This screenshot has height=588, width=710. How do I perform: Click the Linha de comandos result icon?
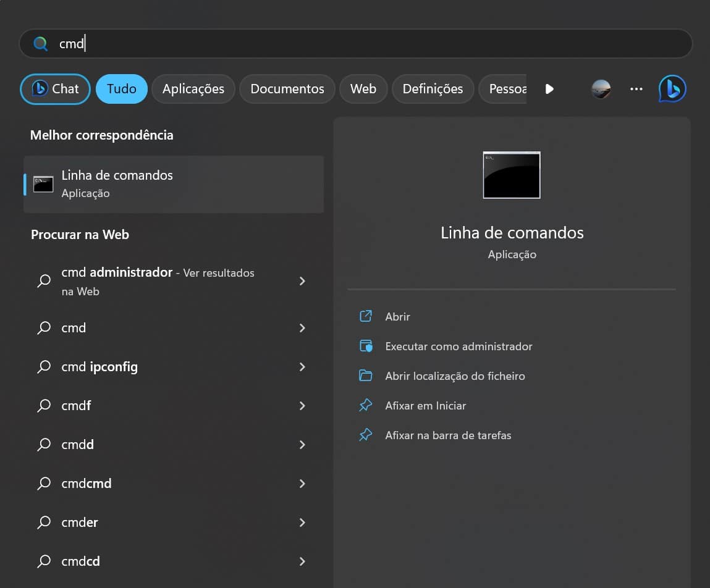coord(43,184)
